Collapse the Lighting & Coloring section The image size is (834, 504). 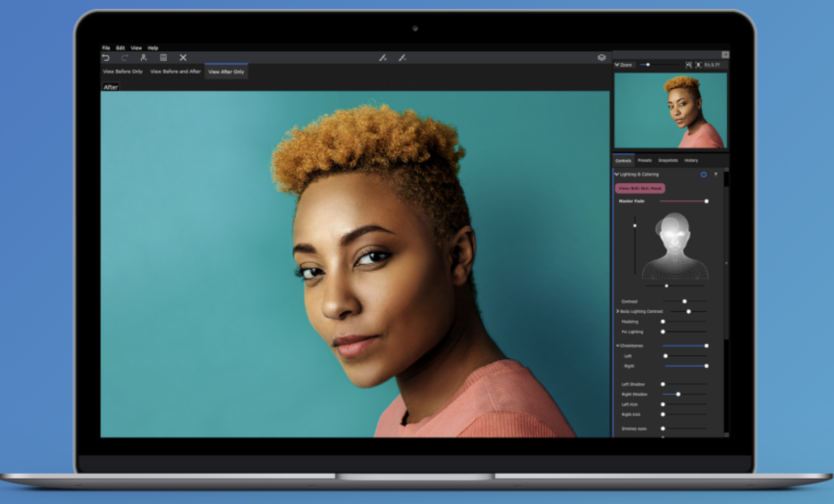[617, 174]
